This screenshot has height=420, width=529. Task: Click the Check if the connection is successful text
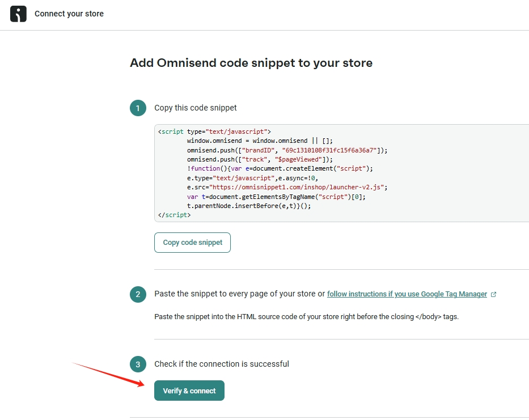222,364
